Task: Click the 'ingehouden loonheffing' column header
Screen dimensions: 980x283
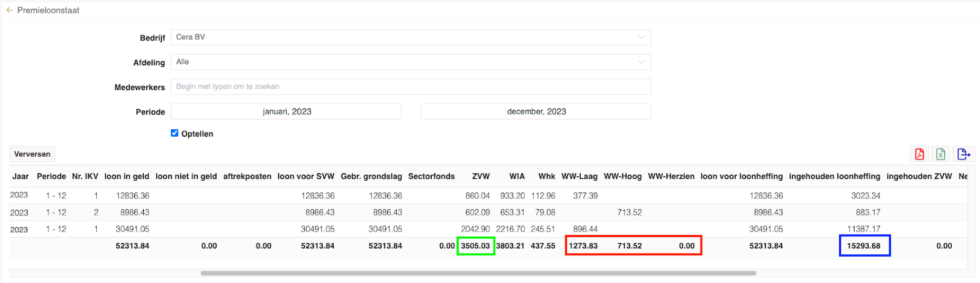Action: (834, 176)
